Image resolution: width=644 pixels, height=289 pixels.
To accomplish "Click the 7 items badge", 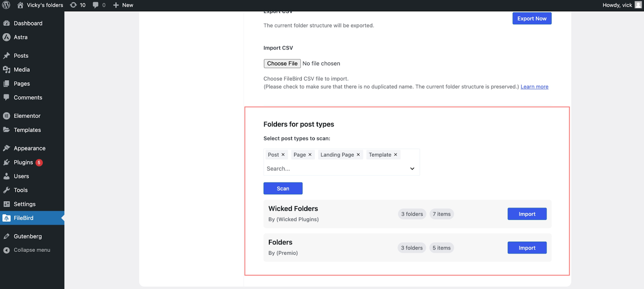I will pos(442,214).
